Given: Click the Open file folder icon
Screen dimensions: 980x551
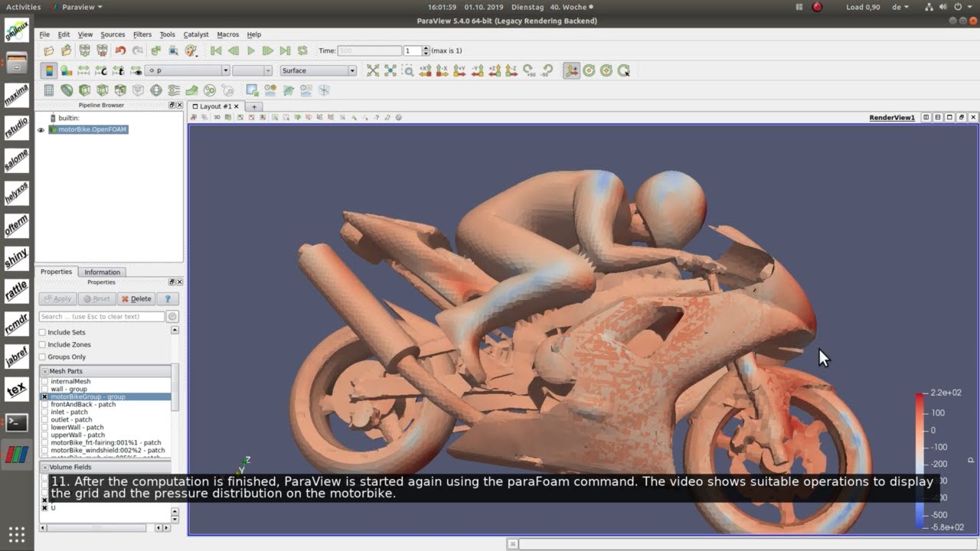Looking at the screenshot, I should coord(49,51).
